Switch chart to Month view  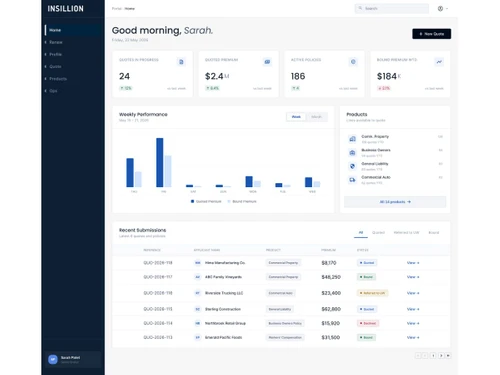coord(316,117)
